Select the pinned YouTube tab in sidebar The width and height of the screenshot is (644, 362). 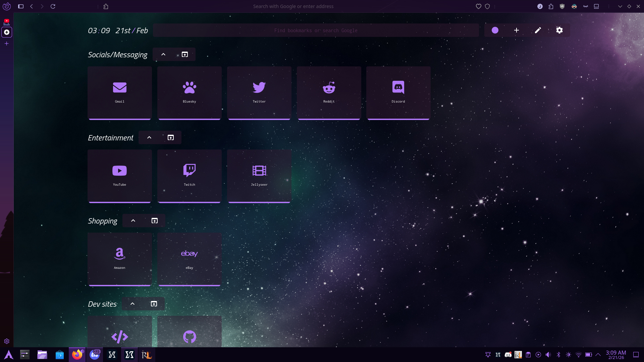click(7, 22)
